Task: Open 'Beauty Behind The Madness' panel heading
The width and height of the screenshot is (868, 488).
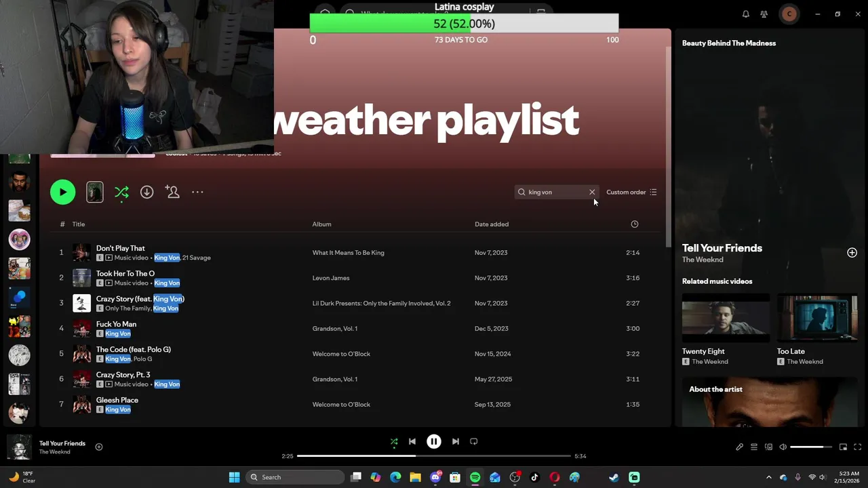Action: click(x=729, y=43)
